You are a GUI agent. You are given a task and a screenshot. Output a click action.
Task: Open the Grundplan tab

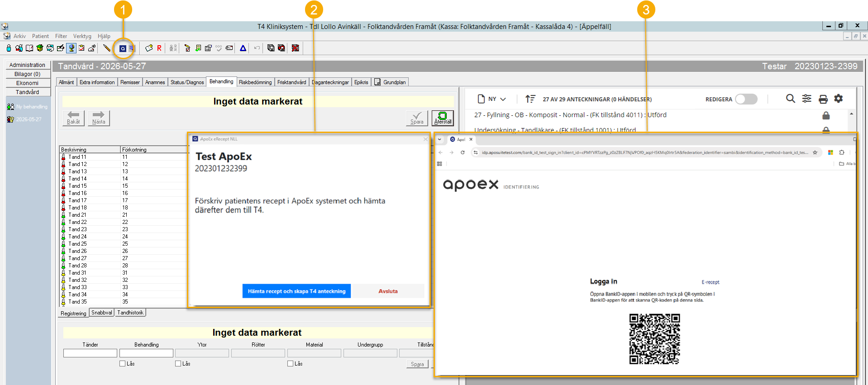(x=390, y=82)
